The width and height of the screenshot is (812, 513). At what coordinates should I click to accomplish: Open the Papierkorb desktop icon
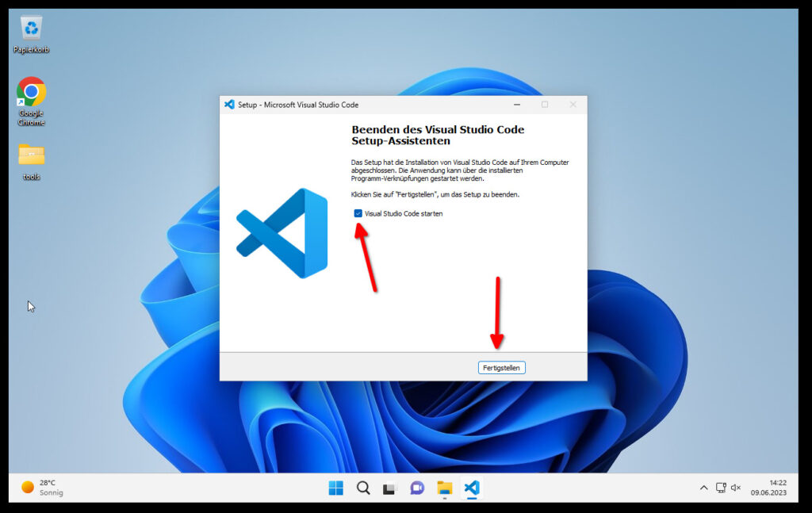coord(31,34)
